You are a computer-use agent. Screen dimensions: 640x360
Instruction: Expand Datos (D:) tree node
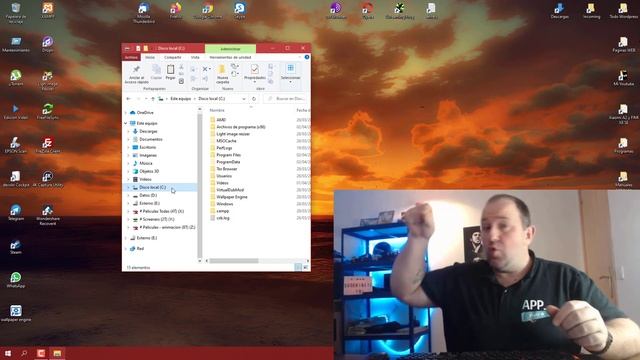click(x=129, y=195)
